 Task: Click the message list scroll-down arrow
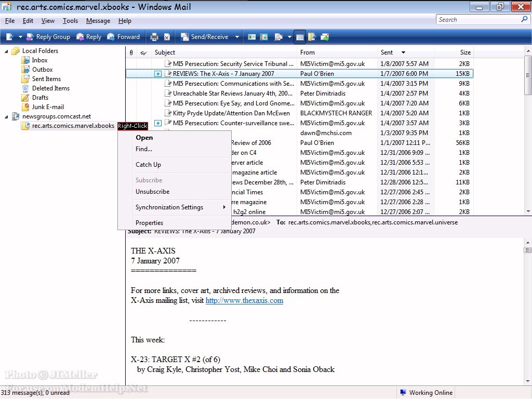point(528,211)
